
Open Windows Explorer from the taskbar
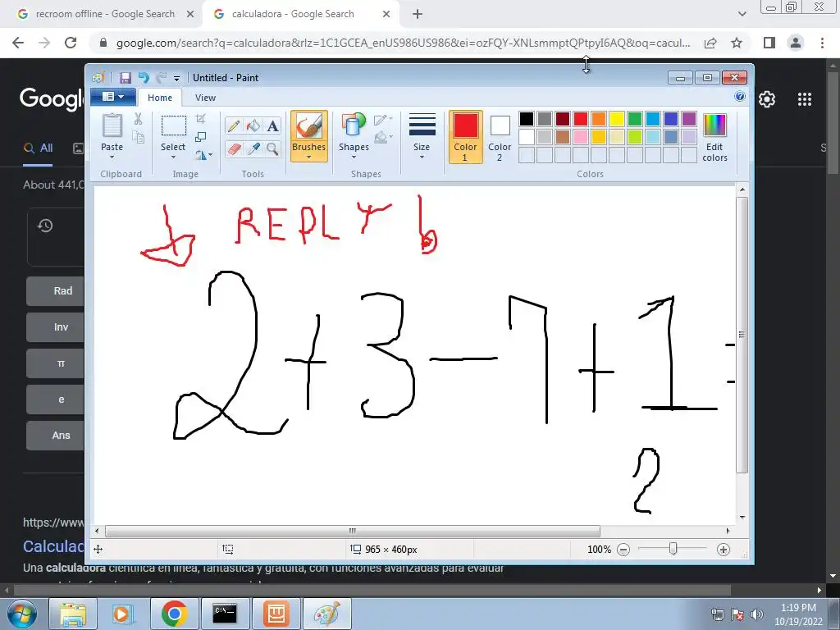pos(73,614)
